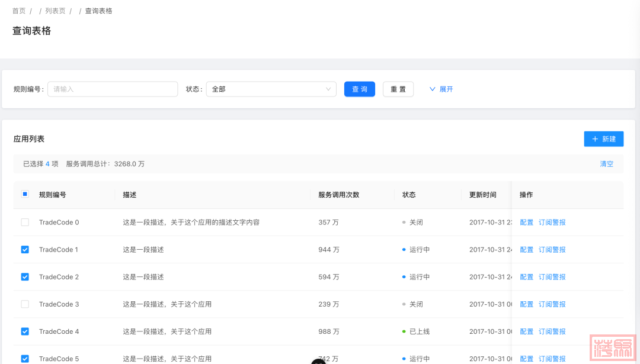Click 订阅警报 for TradeCode 4
The height and width of the screenshot is (364, 640).
[x=552, y=331]
